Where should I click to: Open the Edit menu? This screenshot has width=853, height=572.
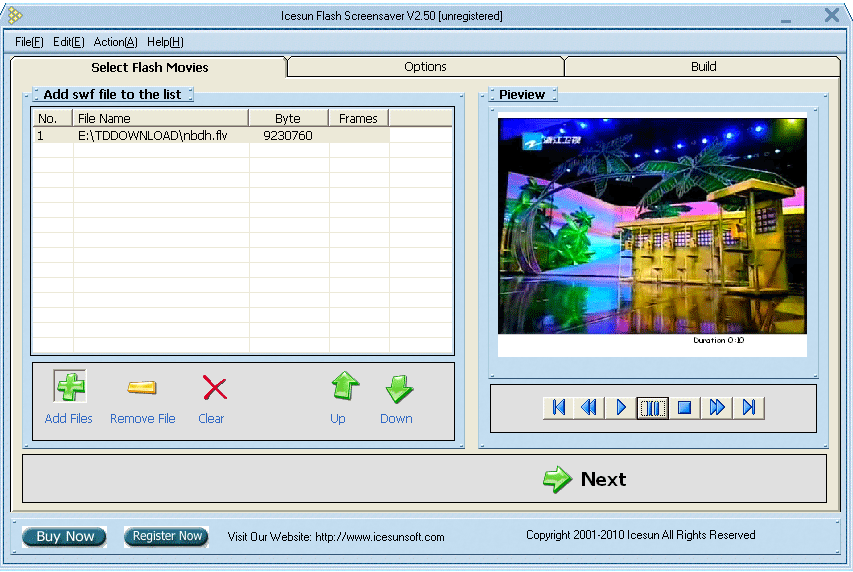(x=69, y=42)
